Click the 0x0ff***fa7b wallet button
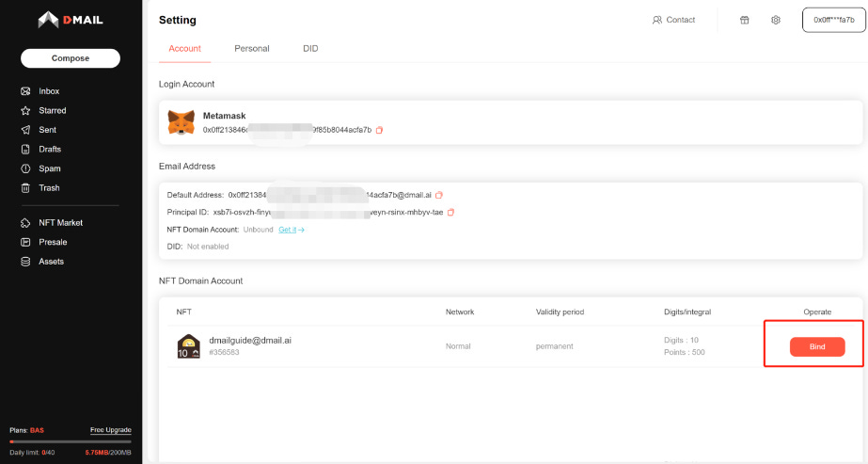 tap(834, 20)
